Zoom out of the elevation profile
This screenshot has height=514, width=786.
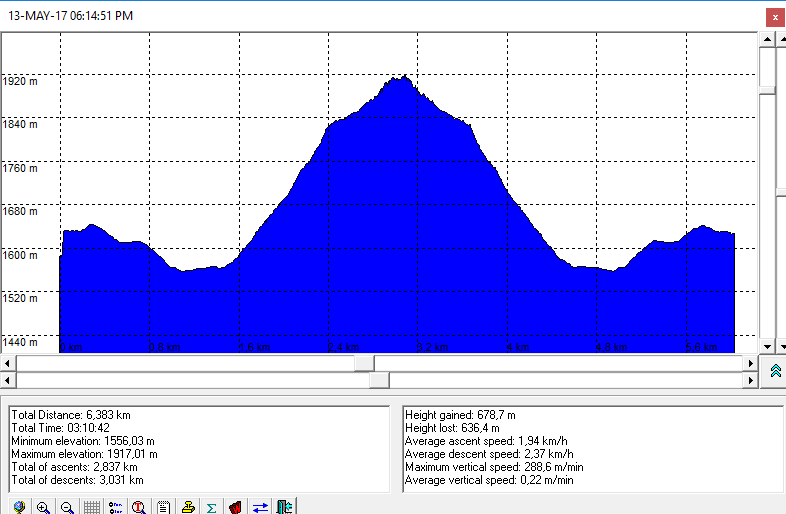67,507
